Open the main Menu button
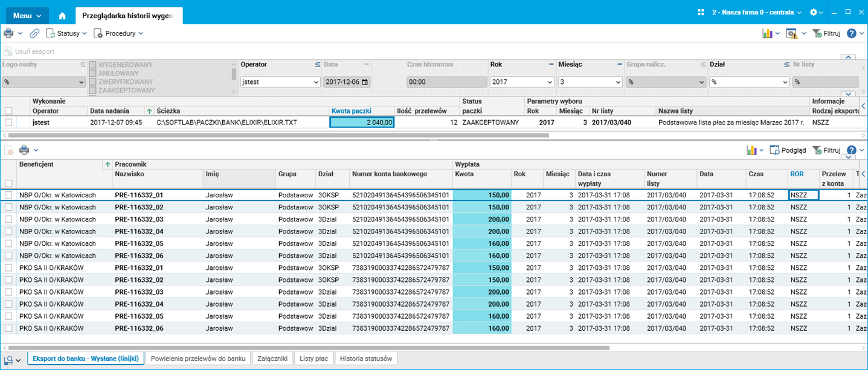868x370 pixels. coord(27,16)
